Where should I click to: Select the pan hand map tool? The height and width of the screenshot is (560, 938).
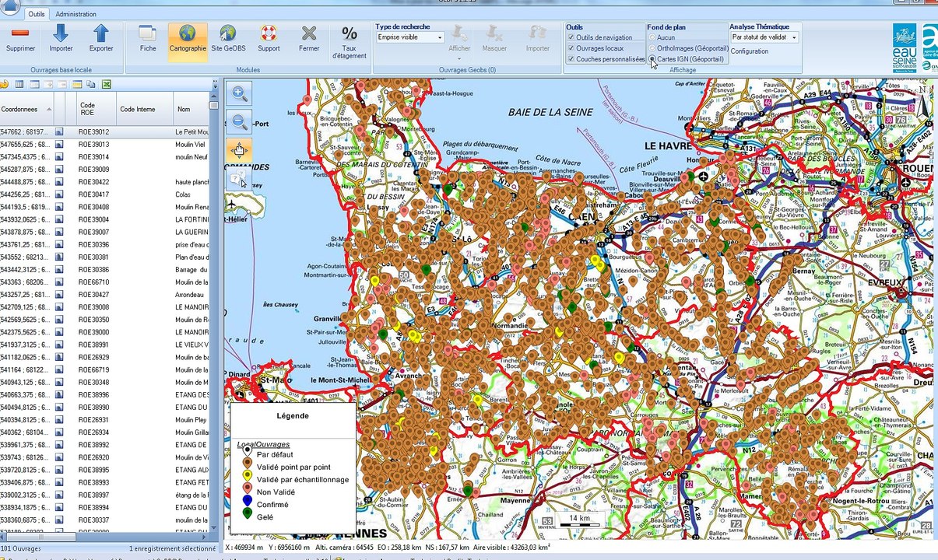240,150
